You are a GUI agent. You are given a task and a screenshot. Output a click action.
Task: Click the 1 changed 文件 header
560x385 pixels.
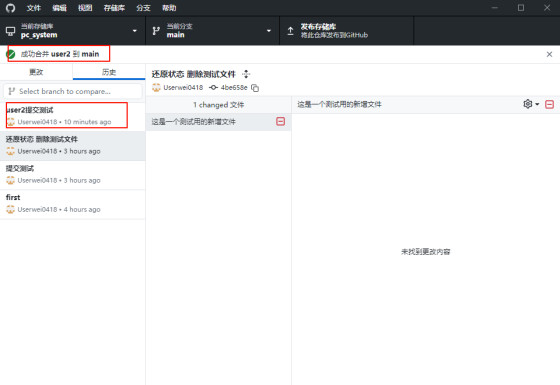click(x=219, y=105)
